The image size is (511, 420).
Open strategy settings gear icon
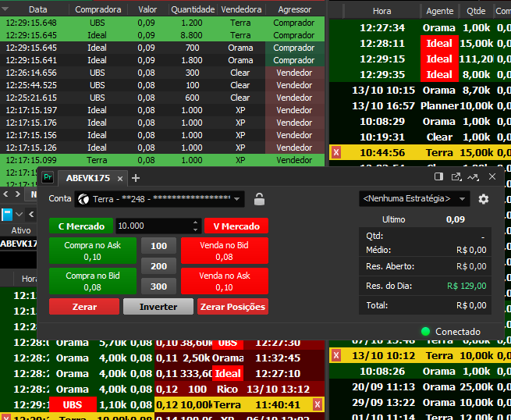tap(483, 199)
